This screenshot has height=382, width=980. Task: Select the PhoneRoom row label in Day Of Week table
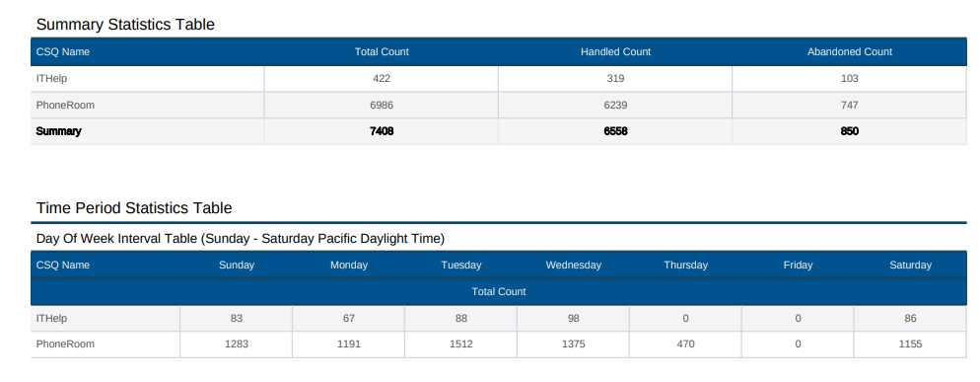point(65,344)
